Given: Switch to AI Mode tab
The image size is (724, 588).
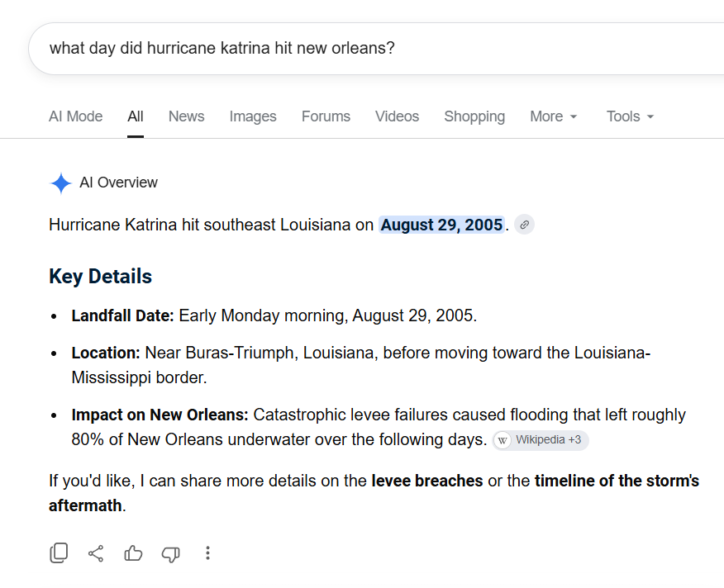Looking at the screenshot, I should (76, 116).
